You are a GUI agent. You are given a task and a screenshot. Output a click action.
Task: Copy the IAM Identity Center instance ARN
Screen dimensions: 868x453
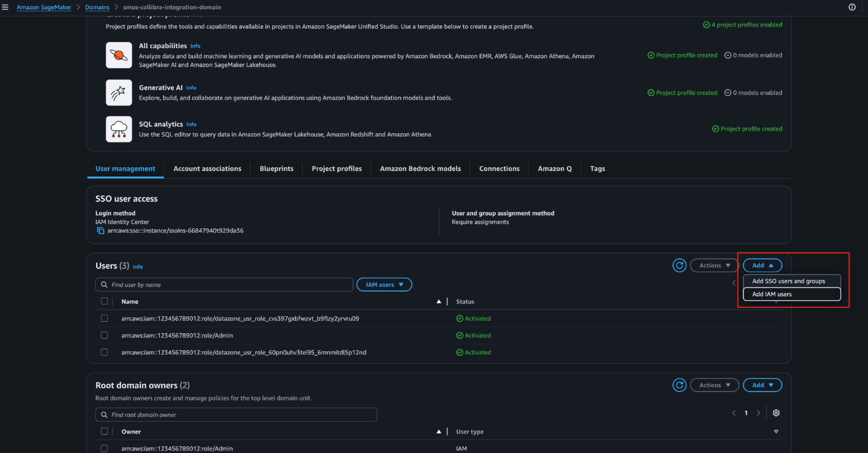[x=101, y=231]
